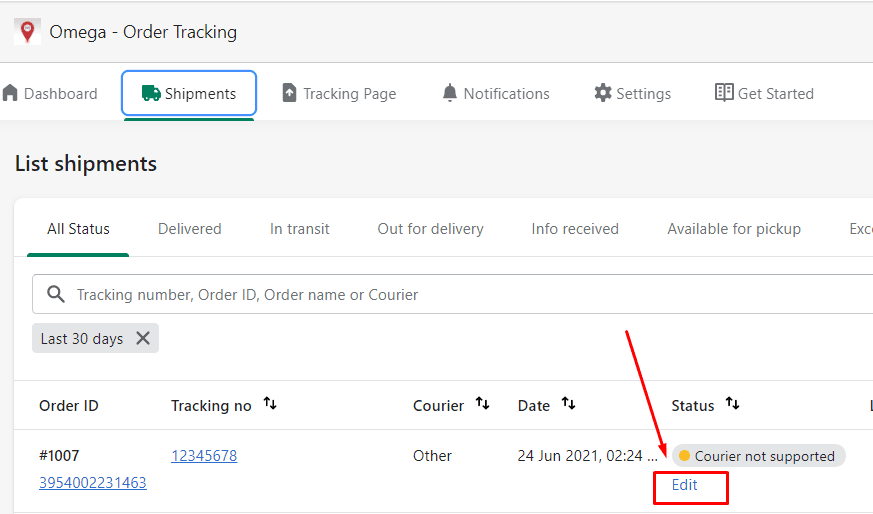The image size is (873, 514).
Task: Click the Tracking Page upload icon
Action: [x=290, y=93]
